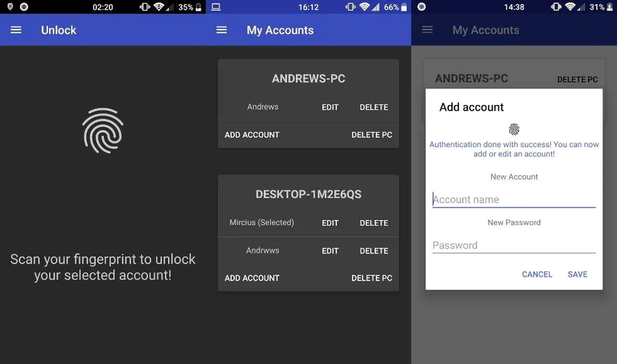Delete PC ANDREWS-PC in middle screen

(372, 135)
